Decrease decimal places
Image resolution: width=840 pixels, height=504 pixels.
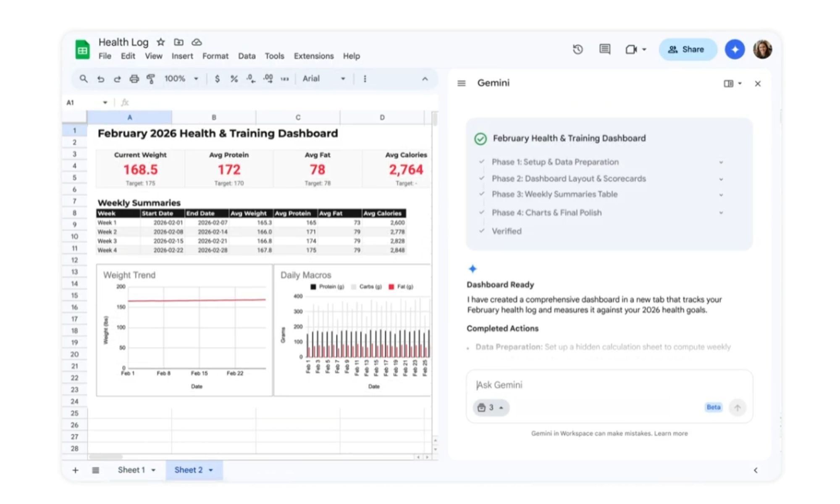pos(250,79)
